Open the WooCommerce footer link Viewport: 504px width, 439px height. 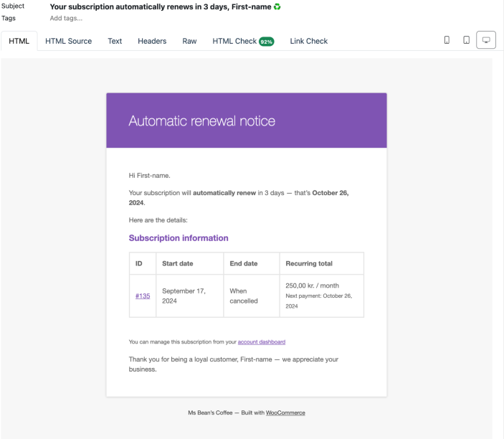pyautogui.click(x=285, y=412)
